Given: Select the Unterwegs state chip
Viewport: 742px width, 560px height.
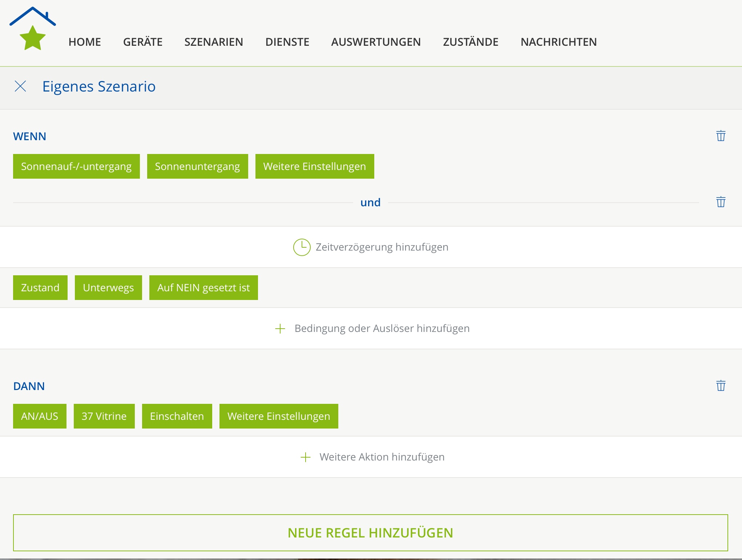Looking at the screenshot, I should 108,288.
